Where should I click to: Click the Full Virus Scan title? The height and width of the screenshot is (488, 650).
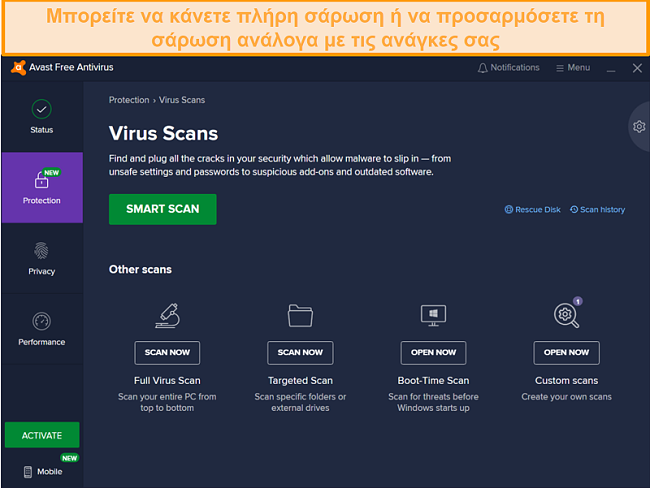pos(167,381)
